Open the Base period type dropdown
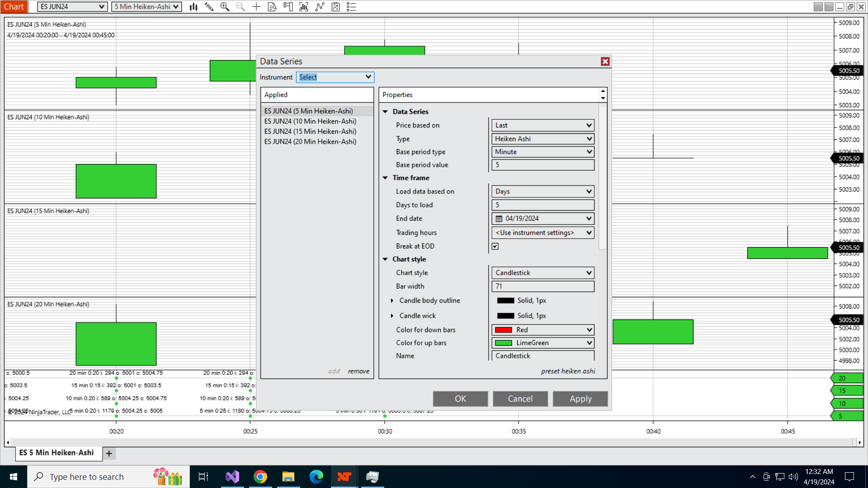868x488 pixels. point(542,152)
